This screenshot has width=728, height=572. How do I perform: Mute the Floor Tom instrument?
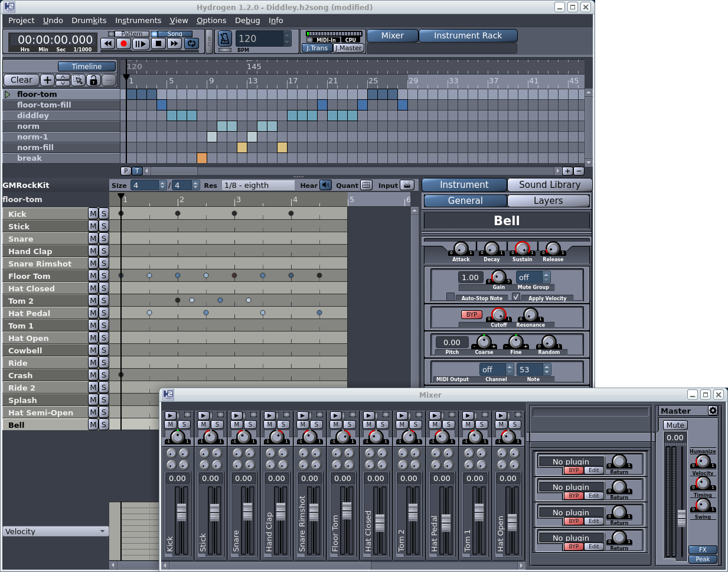click(93, 275)
